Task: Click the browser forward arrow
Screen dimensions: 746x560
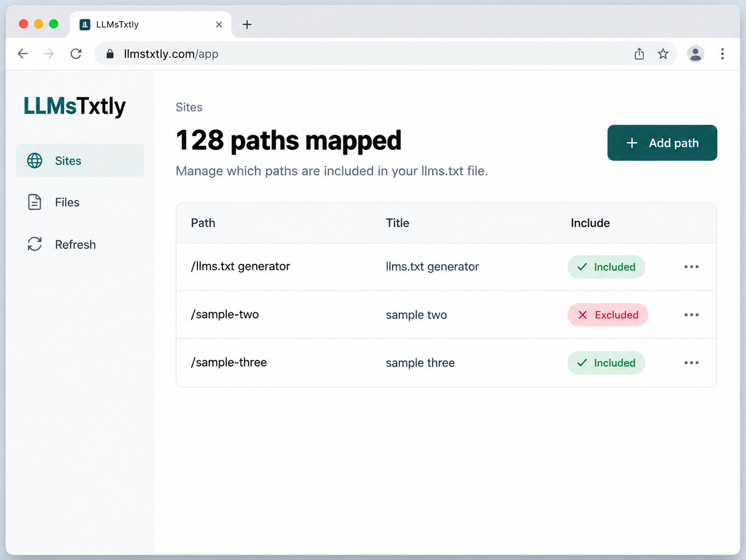Action: pos(49,54)
